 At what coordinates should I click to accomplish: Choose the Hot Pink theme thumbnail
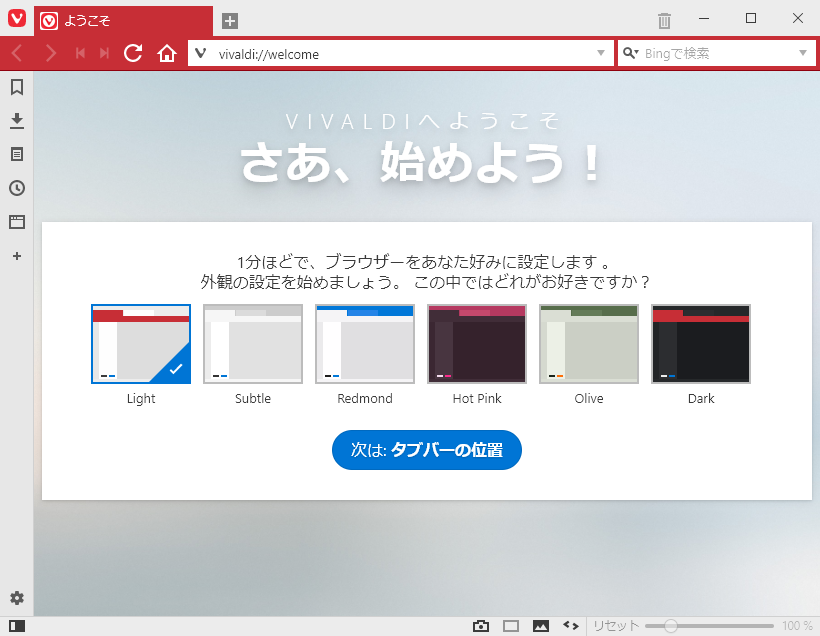(477, 344)
